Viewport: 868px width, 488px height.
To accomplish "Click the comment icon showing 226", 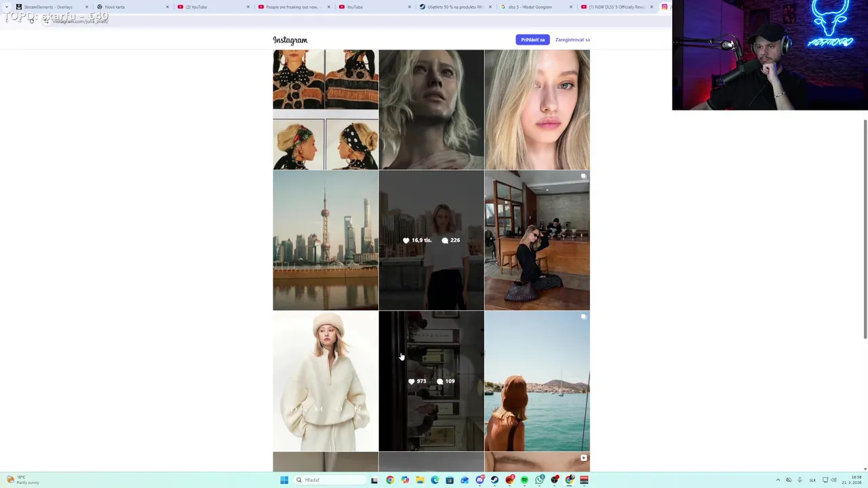I will tap(445, 241).
